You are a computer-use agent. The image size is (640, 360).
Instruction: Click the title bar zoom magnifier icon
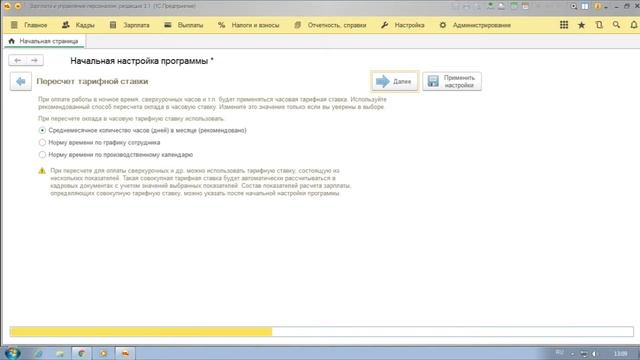(573, 6)
